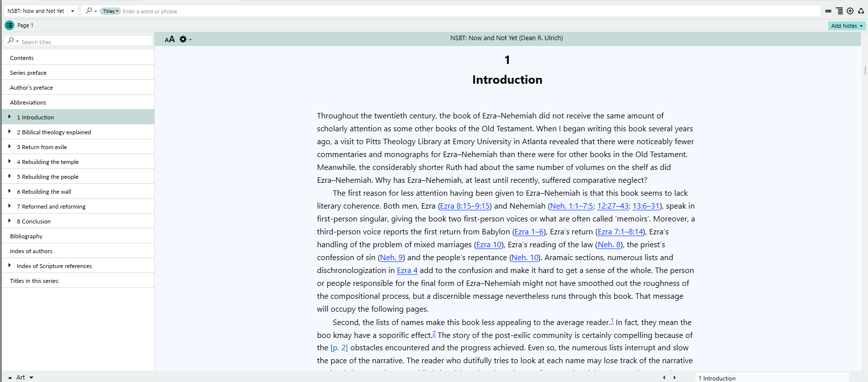Expand the 6 Rebuilding the wall chapter

point(9,191)
